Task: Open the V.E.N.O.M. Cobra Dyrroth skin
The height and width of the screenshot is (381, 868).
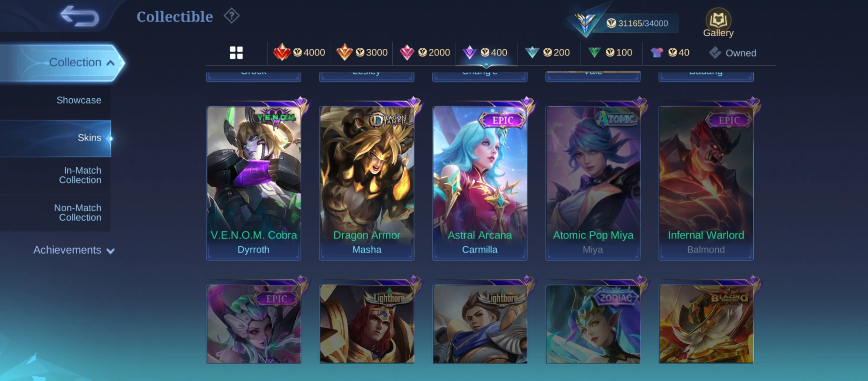Action: (x=253, y=183)
